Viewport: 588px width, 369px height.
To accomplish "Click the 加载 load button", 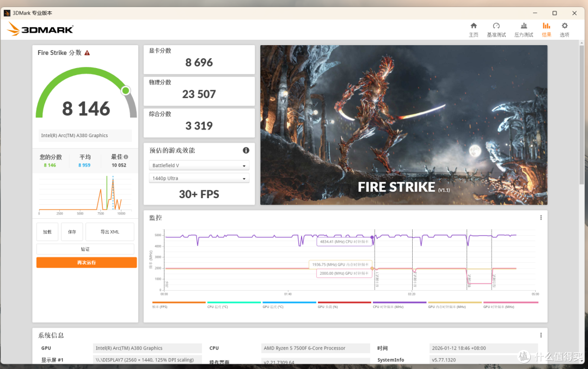I will pos(47,232).
